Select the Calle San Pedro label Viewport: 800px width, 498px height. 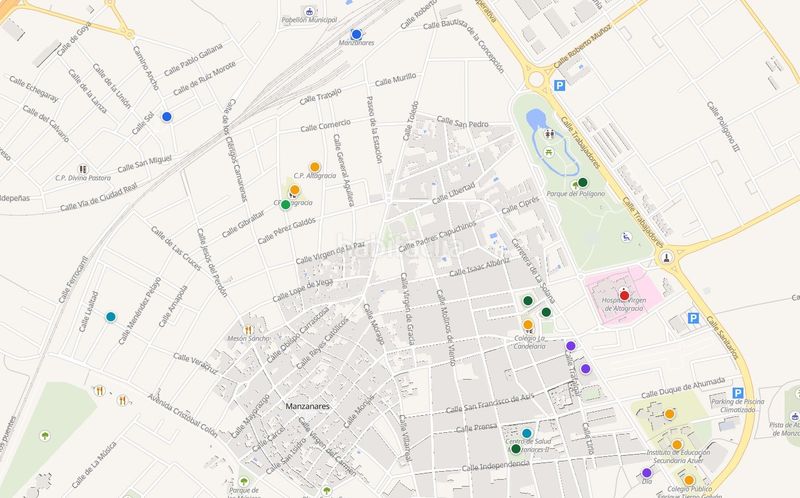tap(462, 121)
